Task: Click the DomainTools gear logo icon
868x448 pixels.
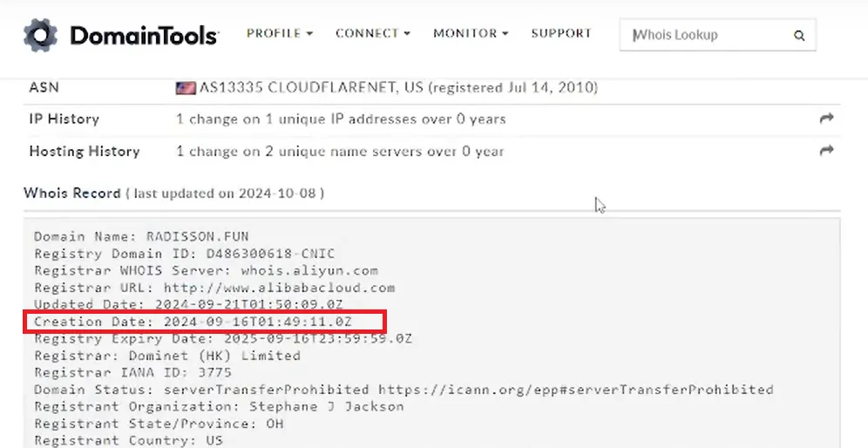Action: coord(40,35)
